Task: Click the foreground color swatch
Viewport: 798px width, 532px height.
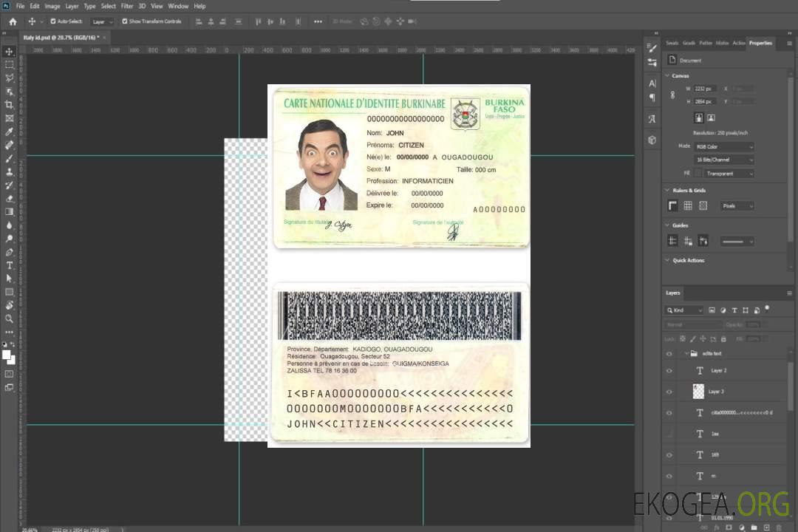Action: [x=7, y=355]
